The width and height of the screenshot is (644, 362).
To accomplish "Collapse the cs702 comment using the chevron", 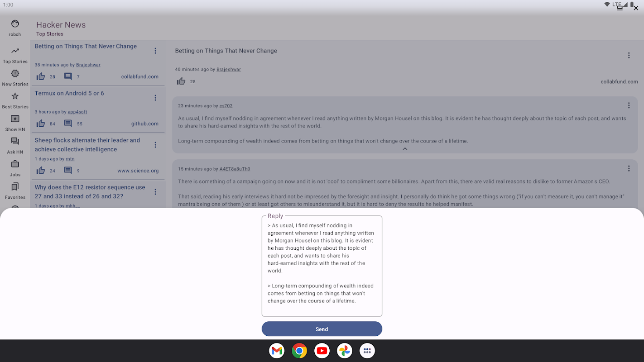I will tap(405, 149).
